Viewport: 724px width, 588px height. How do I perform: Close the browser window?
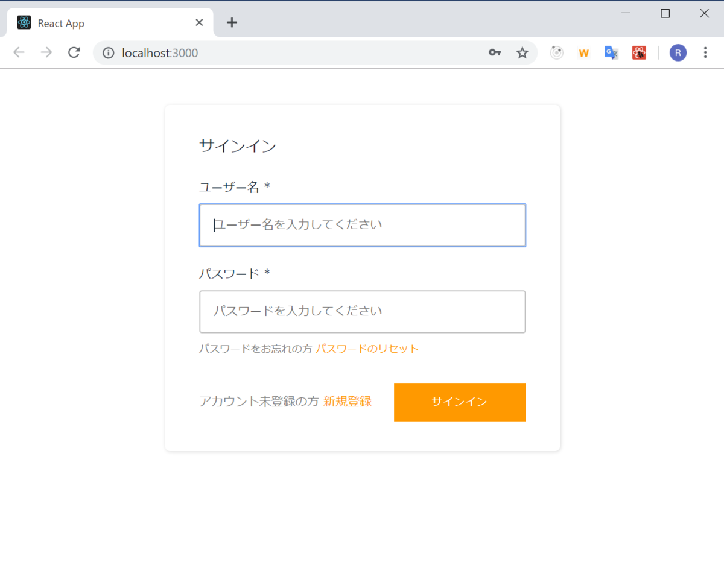[704, 13]
